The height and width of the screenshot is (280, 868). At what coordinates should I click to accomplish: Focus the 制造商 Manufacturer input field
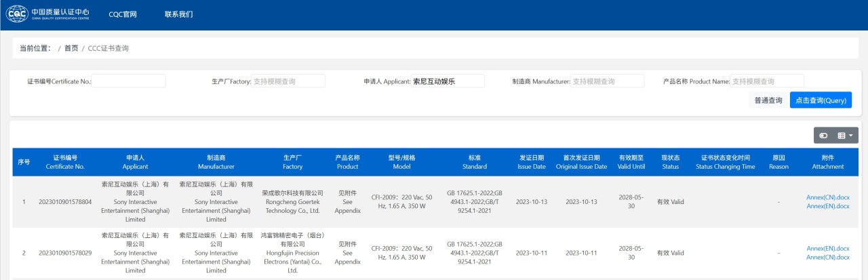[x=607, y=81]
